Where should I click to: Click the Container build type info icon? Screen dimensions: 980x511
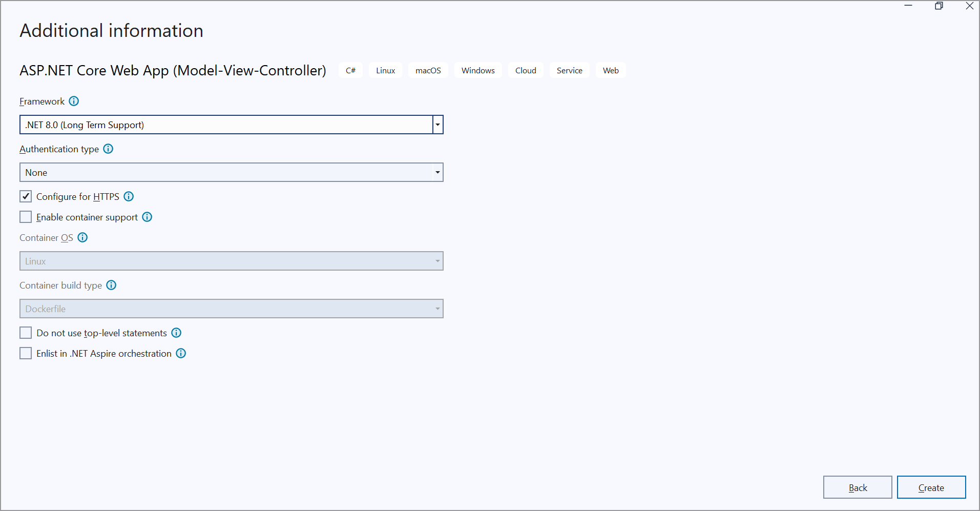(111, 285)
